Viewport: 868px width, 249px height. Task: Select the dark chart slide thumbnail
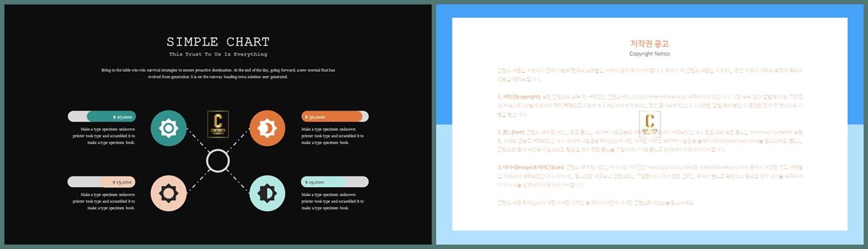pos(218,124)
